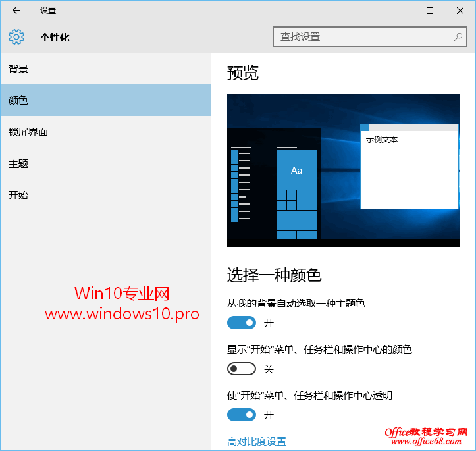476x451 pixels.
Task: Maximize the settings window
Action: [429, 11]
